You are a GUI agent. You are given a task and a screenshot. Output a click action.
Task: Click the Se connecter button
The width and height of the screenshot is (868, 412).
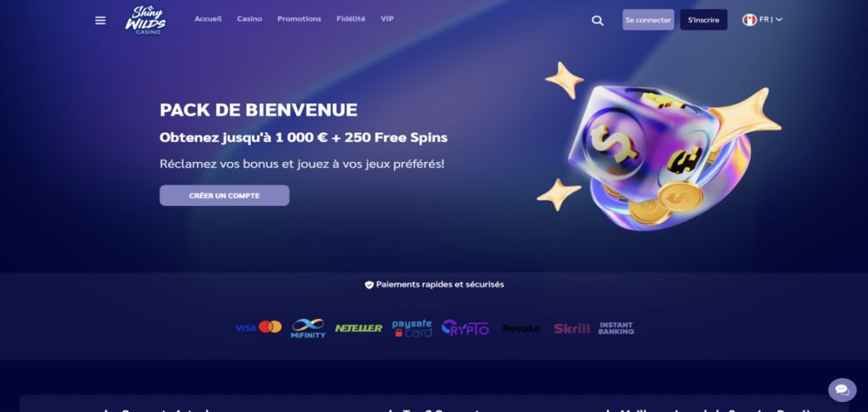648,20
